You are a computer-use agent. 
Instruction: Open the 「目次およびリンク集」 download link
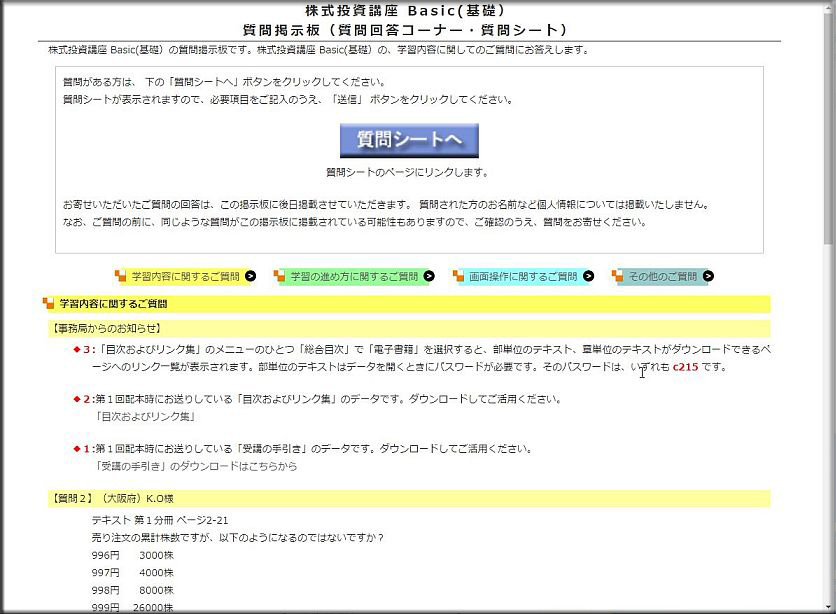(145, 416)
